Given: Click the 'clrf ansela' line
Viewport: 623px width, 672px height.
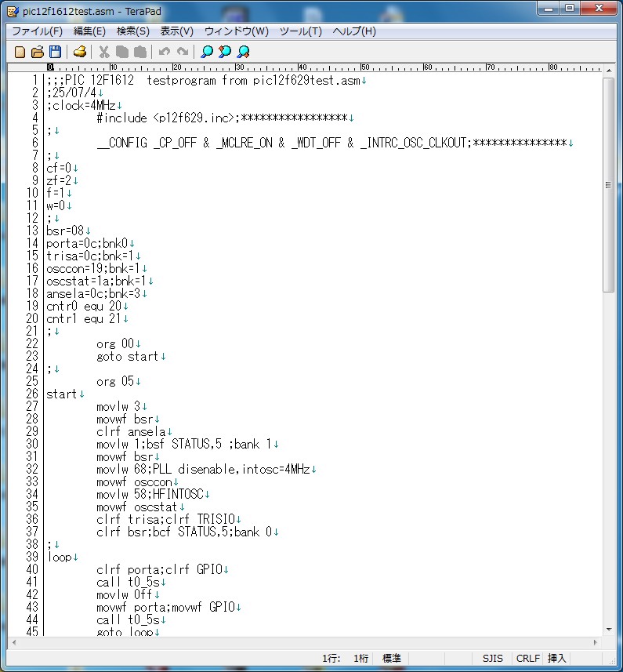Looking at the screenshot, I should tap(131, 431).
